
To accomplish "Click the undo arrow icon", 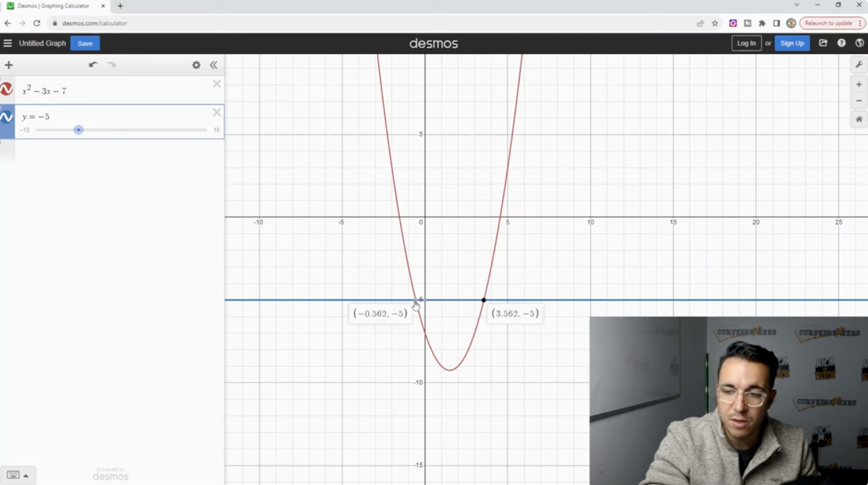I will (93, 64).
